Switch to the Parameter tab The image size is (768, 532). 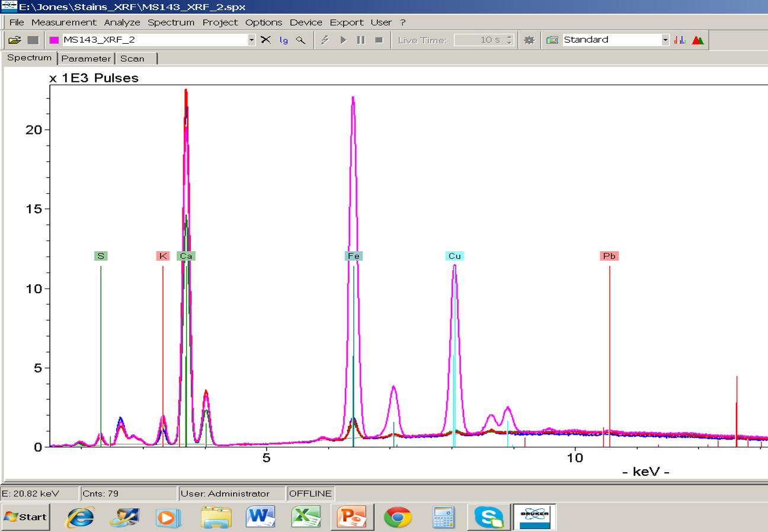click(86, 59)
